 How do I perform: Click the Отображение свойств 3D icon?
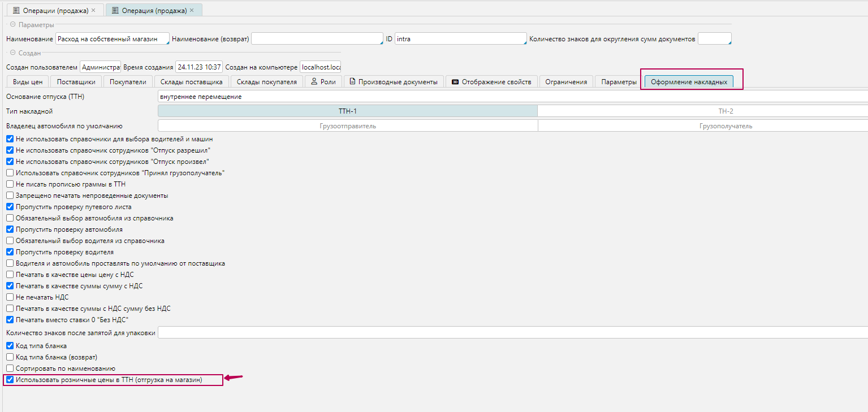click(455, 82)
